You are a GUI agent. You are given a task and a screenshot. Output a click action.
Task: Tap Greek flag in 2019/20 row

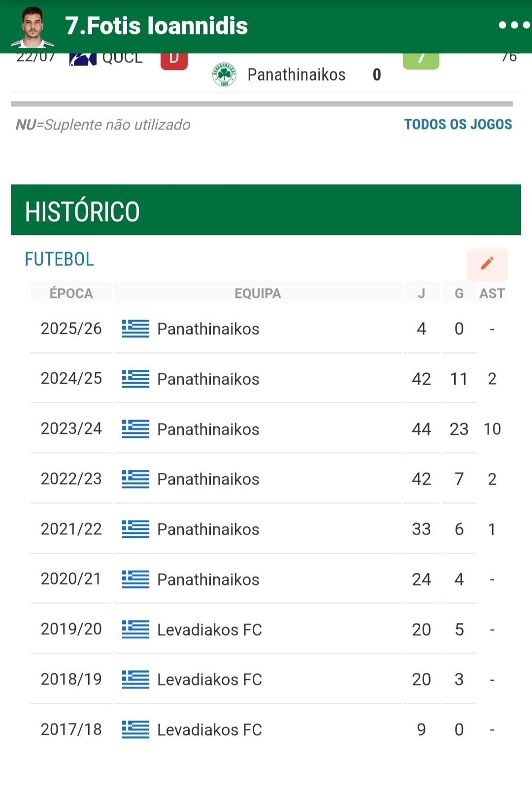135,629
